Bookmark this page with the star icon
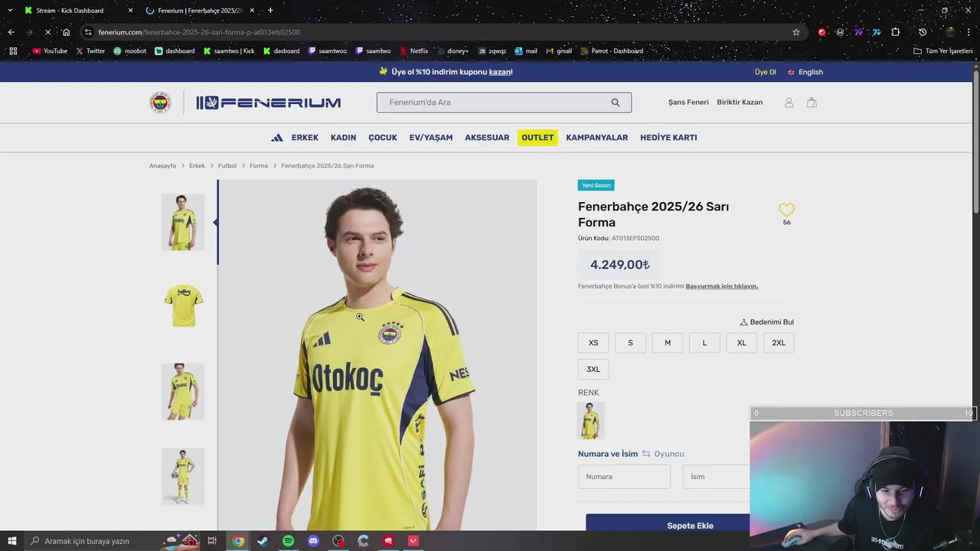This screenshot has width=980, height=551. 796,32
